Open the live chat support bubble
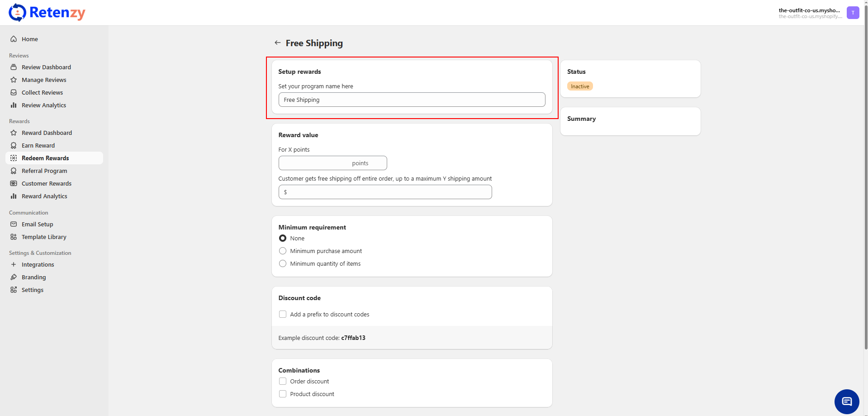868x416 pixels. (x=846, y=402)
